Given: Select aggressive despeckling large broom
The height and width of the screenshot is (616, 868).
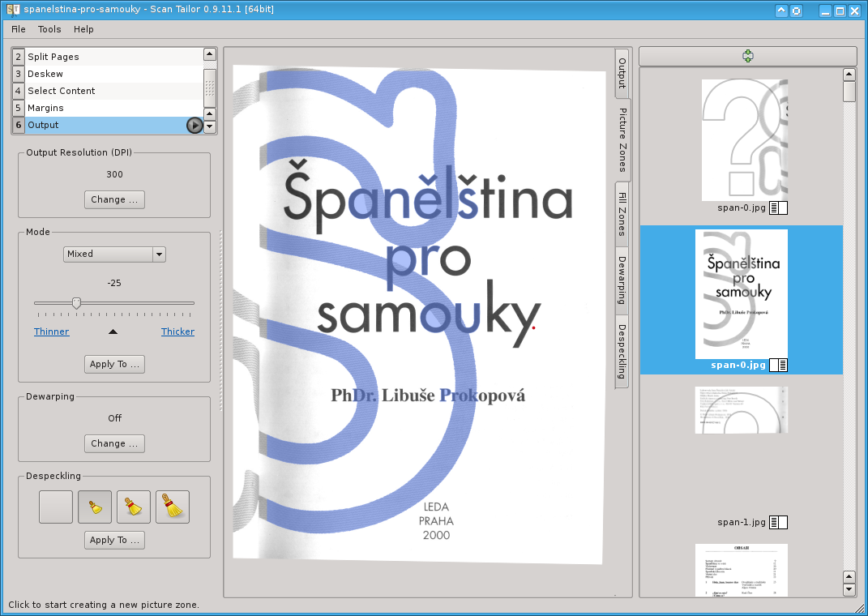Looking at the screenshot, I should 172,507.
